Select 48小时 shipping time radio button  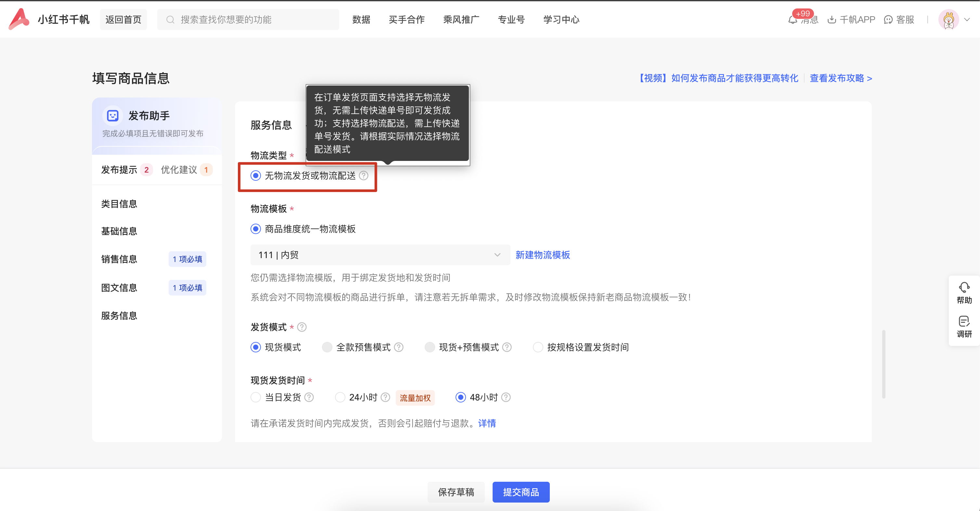tap(461, 397)
